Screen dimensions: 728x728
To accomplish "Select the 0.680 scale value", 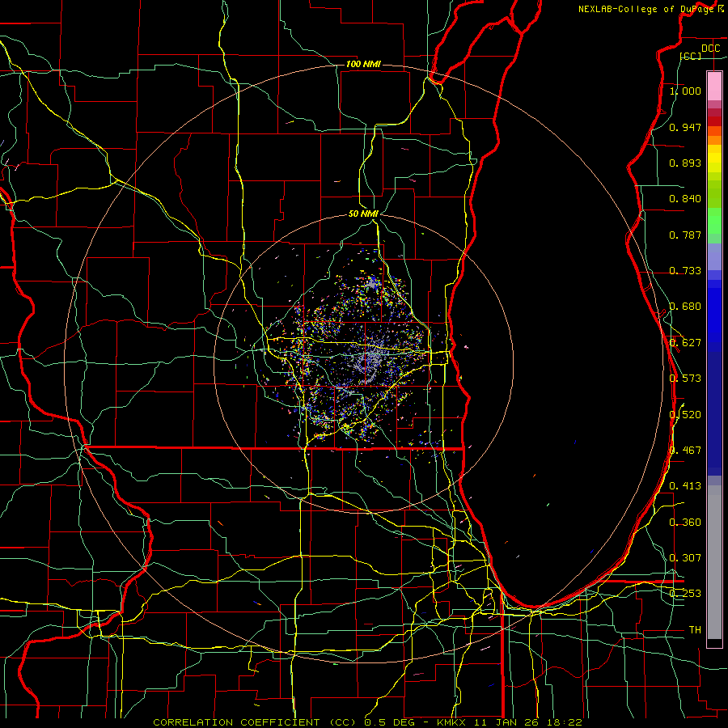I will pyautogui.click(x=685, y=307).
